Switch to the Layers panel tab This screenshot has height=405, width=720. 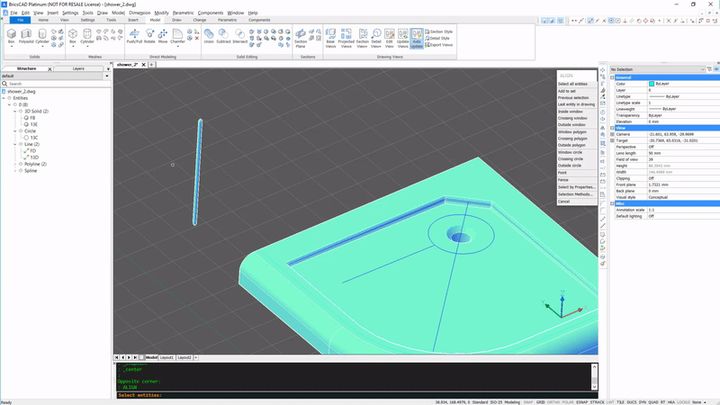tap(79, 68)
